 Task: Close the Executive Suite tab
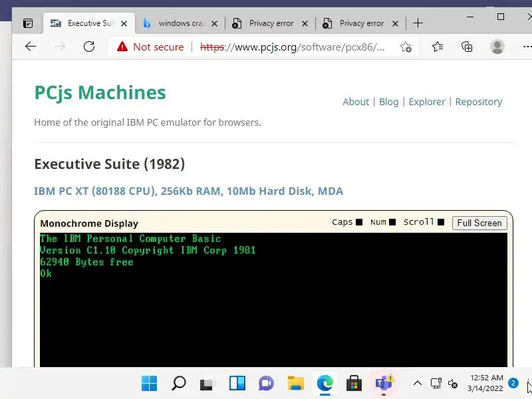[124, 23]
